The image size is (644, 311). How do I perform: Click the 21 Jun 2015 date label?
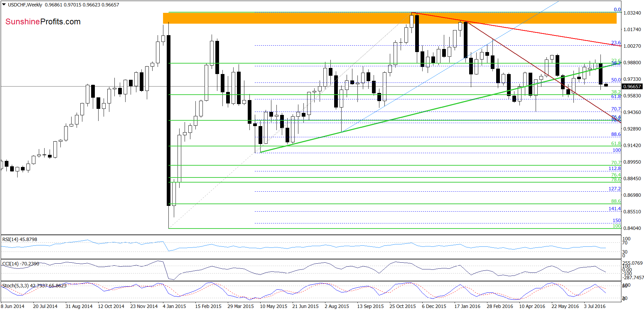[305, 306]
